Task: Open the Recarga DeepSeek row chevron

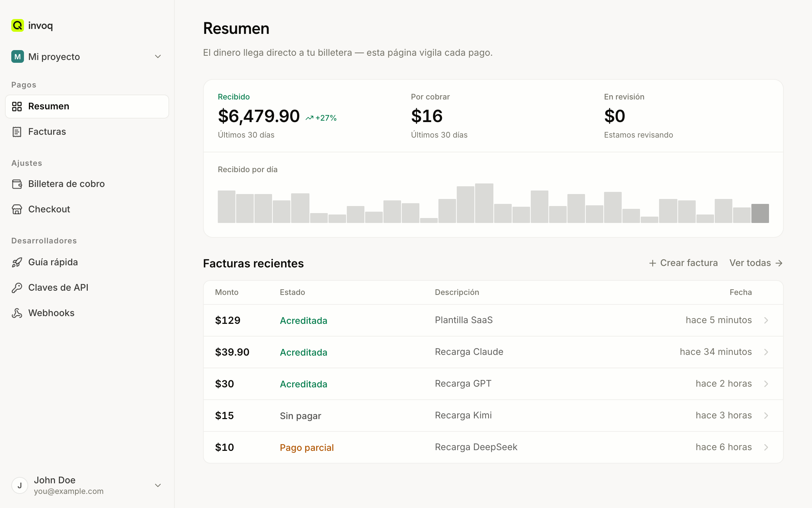Action: tap(766, 447)
